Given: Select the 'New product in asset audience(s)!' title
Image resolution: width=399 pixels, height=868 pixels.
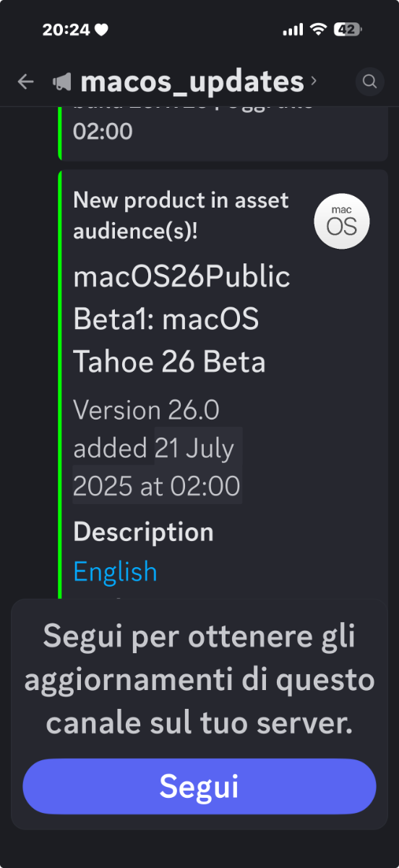Looking at the screenshot, I should pos(181,216).
